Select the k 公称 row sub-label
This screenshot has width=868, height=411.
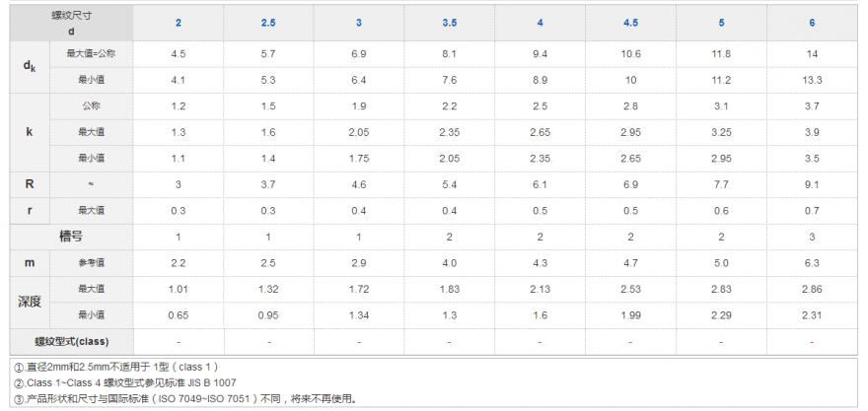(99, 103)
